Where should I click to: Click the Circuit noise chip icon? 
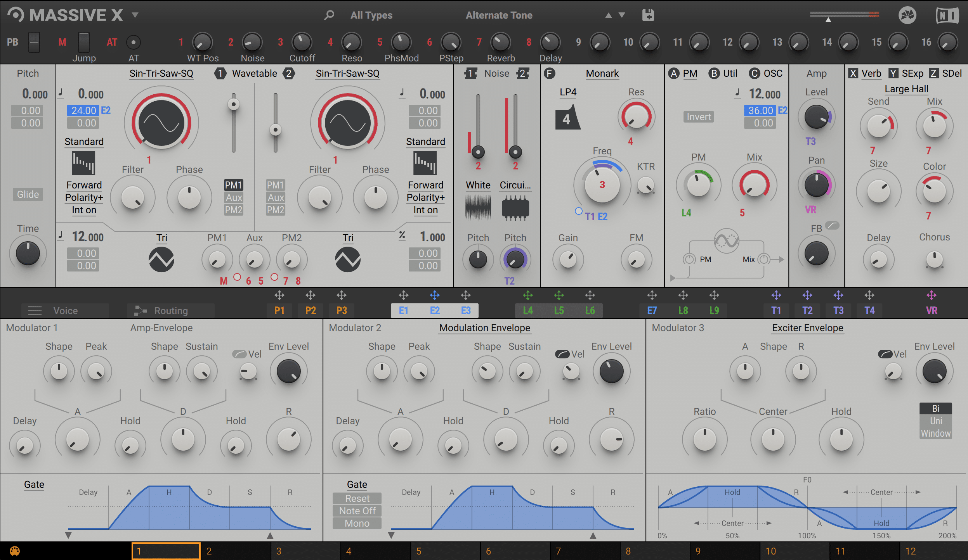(515, 208)
